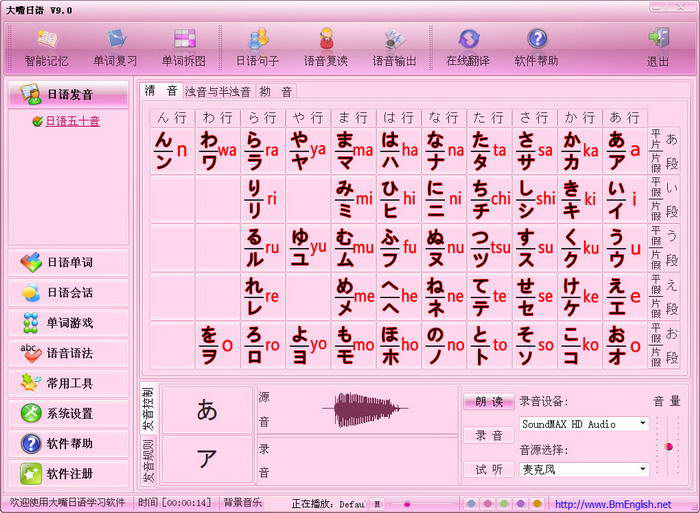This screenshot has width=700, height=513.
Task: Open the 录音设备 SoundMAX HD Audio dropdown
Action: click(x=642, y=424)
